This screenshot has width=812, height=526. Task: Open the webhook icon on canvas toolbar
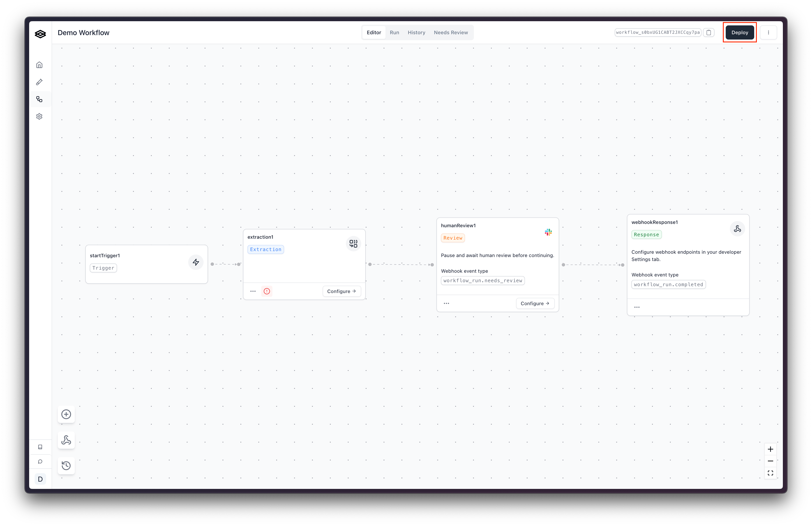click(x=66, y=440)
